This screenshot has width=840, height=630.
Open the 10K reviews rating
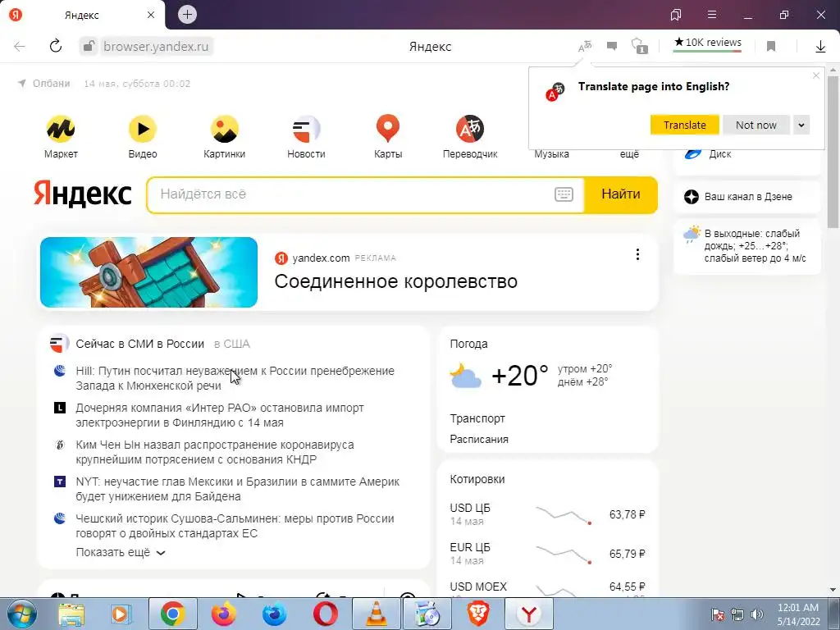pyautogui.click(x=708, y=43)
